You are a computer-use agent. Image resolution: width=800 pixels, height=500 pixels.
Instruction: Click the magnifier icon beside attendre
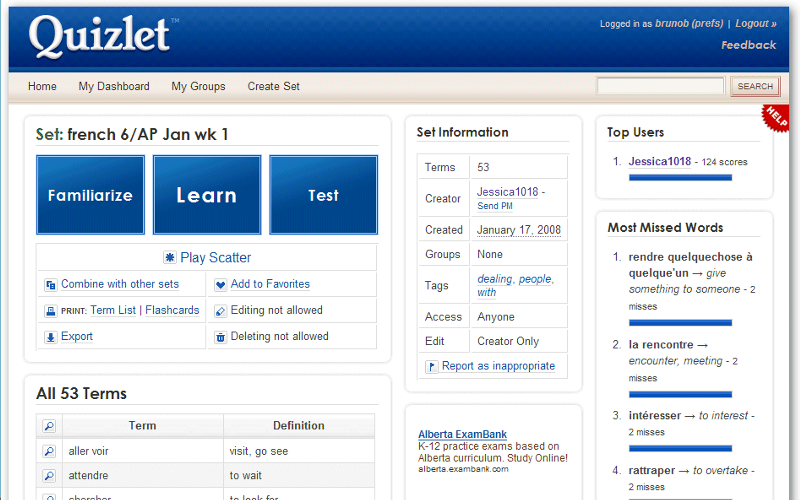pos(48,476)
